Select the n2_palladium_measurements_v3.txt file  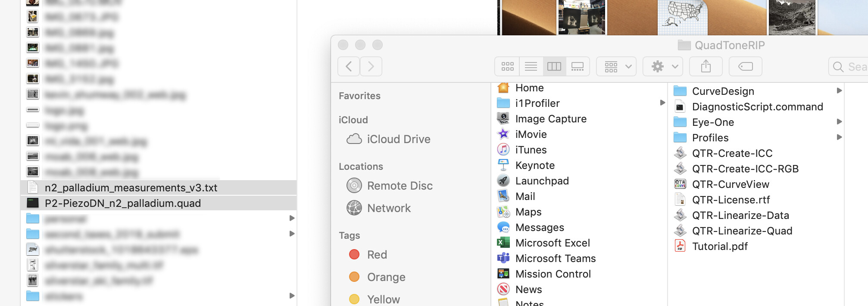[131, 188]
